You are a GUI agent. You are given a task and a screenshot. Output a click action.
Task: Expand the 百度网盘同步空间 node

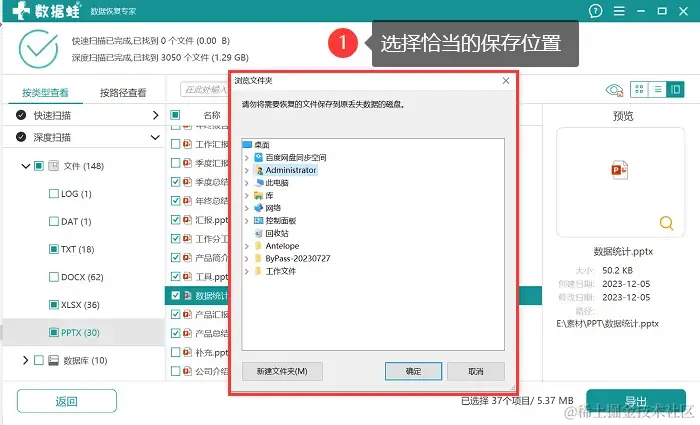[x=246, y=158]
